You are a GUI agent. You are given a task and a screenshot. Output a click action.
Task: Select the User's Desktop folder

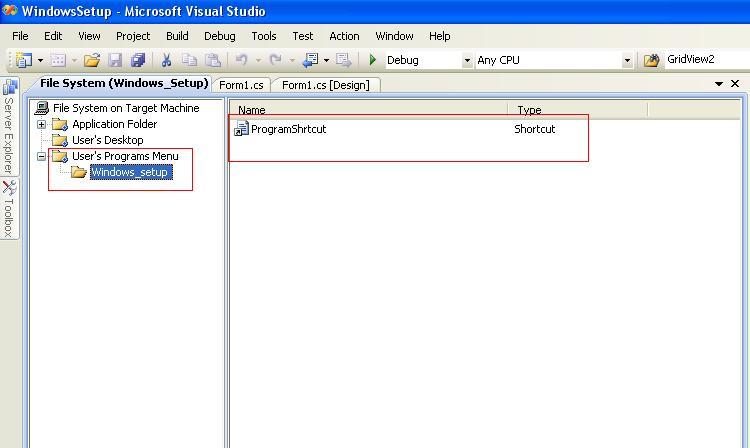coord(108,140)
